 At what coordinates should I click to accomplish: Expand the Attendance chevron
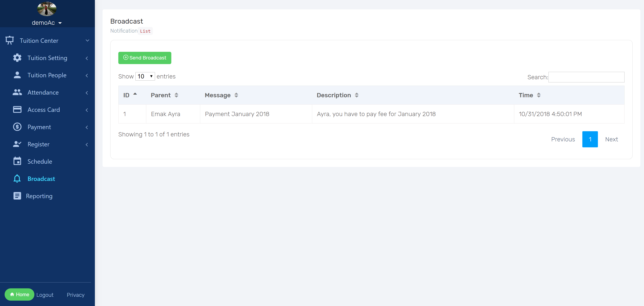point(87,92)
